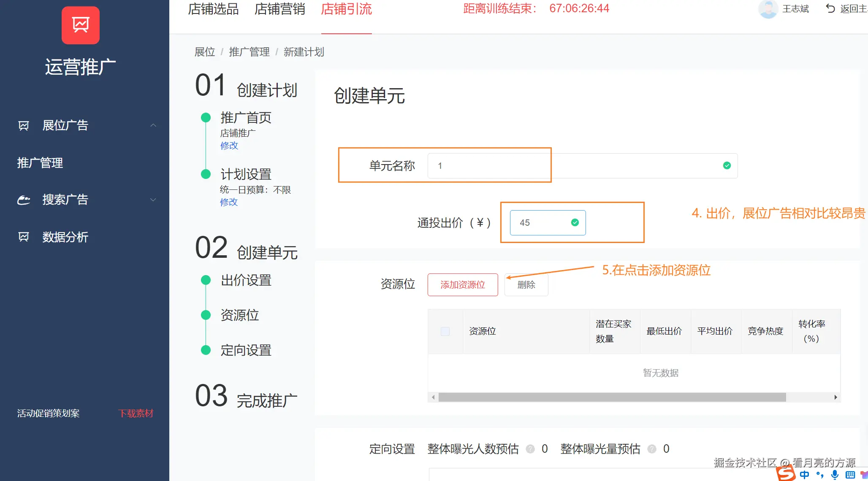Expand the 搜索广告 menu chevron
Image resolution: width=868 pixels, height=481 pixels.
[x=153, y=200]
